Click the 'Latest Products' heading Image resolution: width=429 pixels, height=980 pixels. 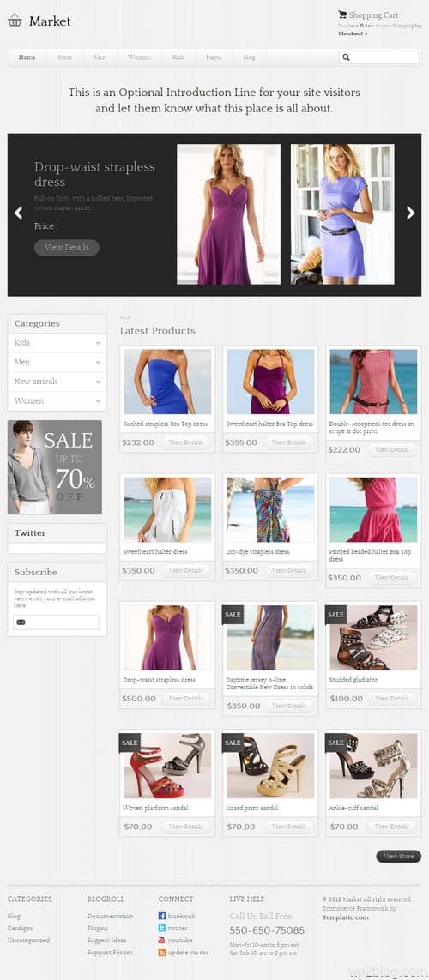[158, 331]
